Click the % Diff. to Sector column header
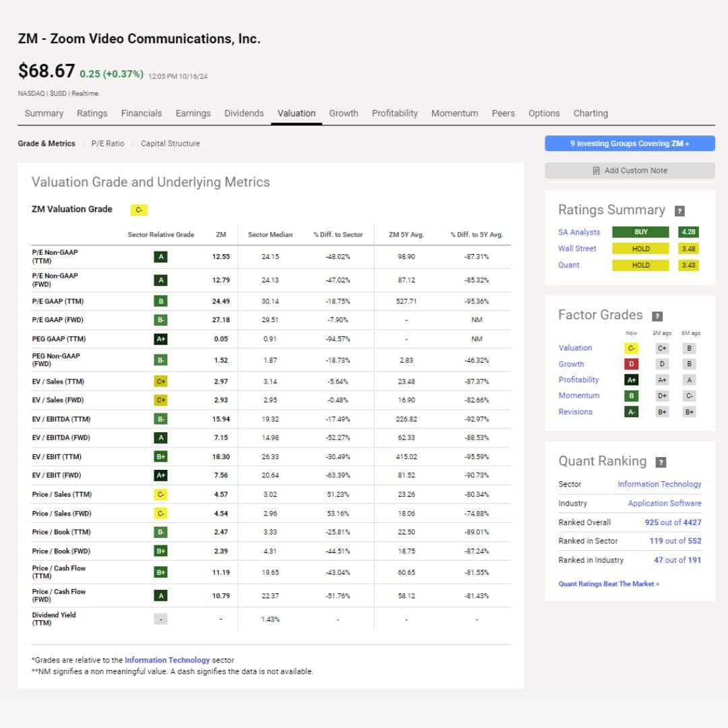Image resolution: width=728 pixels, height=728 pixels. click(x=338, y=235)
